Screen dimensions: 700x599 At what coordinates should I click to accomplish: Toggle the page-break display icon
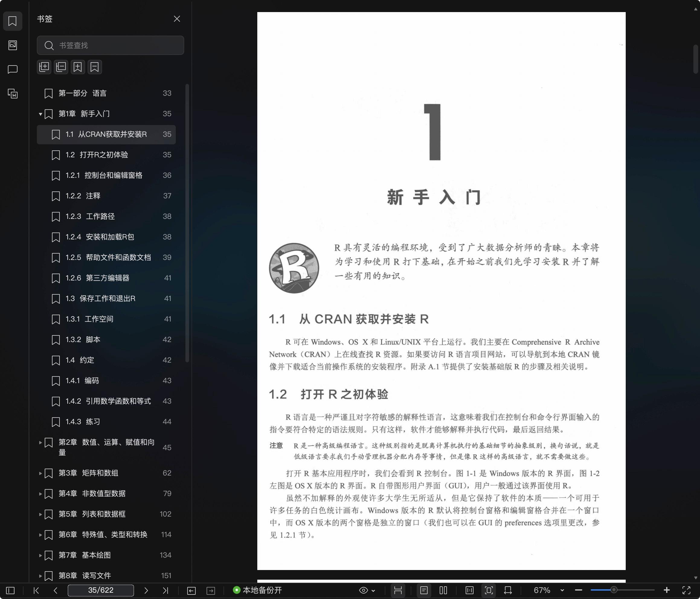point(398,590)
